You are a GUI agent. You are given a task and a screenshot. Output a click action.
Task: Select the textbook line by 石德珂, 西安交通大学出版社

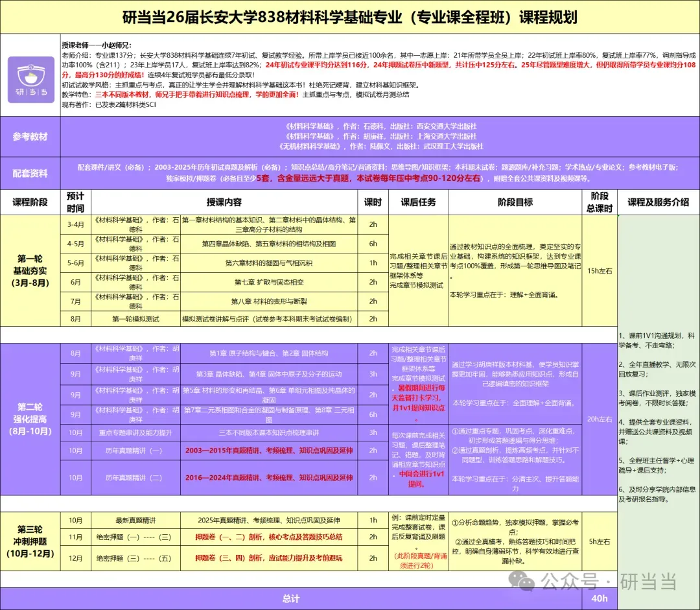(380, 126)
